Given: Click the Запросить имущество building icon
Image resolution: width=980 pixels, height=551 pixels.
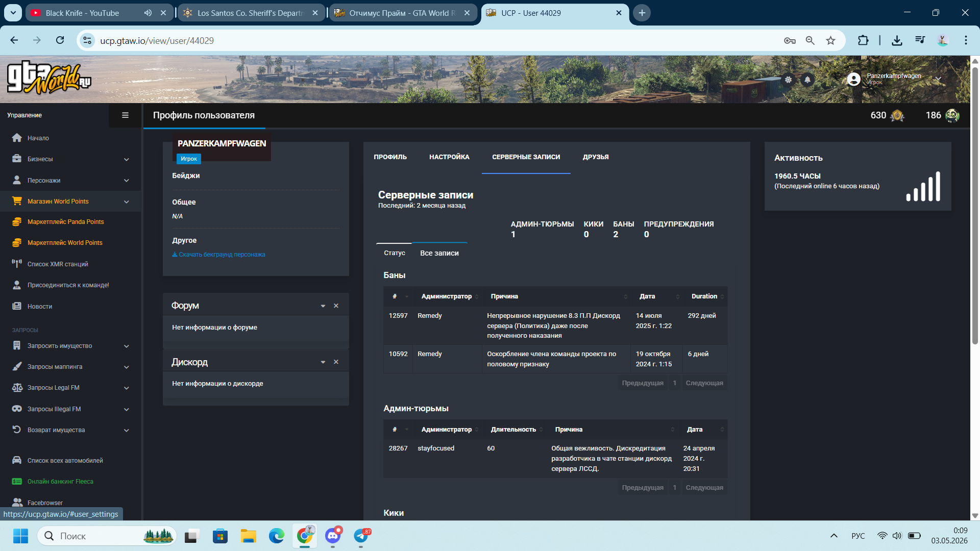Looking at the screenshot, I should click(17, 345).
